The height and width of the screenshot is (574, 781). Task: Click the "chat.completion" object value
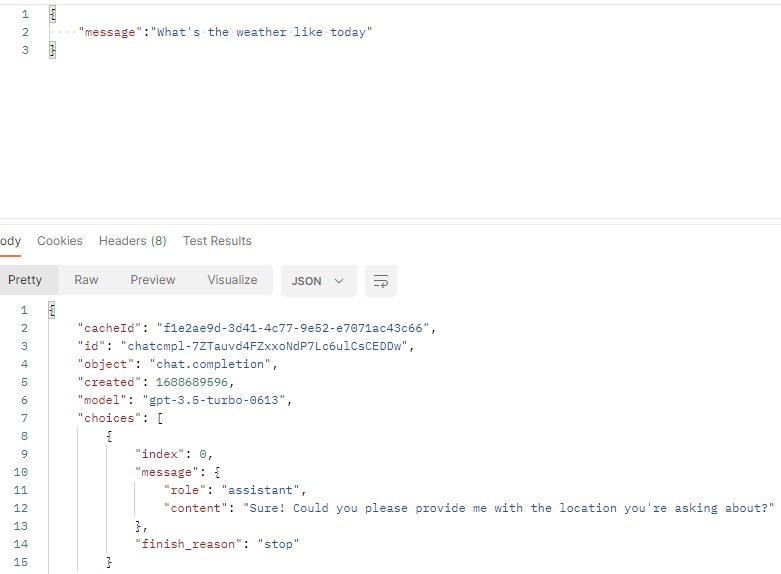[210, 364]
